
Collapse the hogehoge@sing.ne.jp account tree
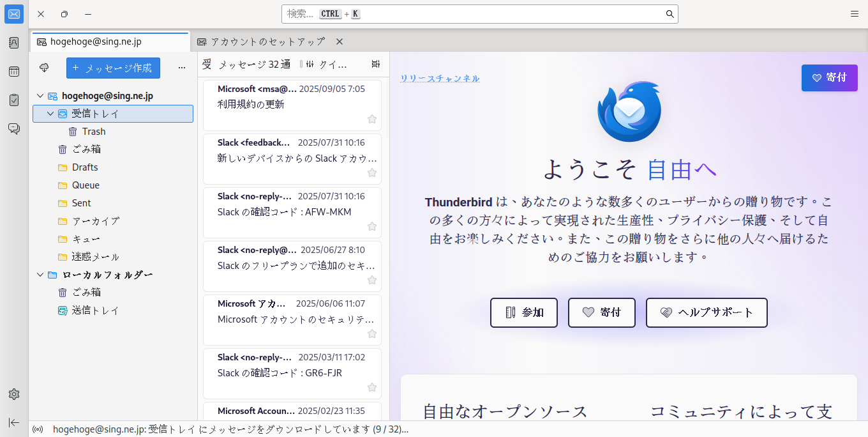pos(40,96)
